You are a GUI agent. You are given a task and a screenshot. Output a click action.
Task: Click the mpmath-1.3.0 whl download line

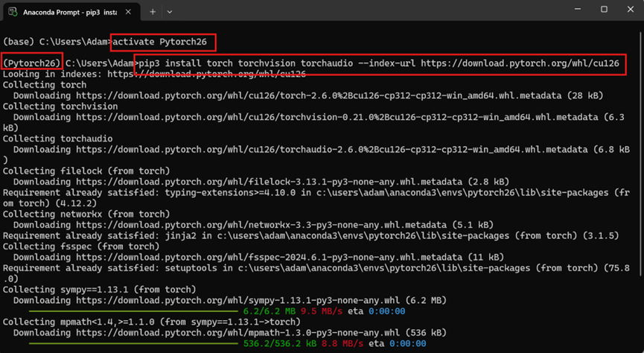pyautogui.click(x=230, y=332)
